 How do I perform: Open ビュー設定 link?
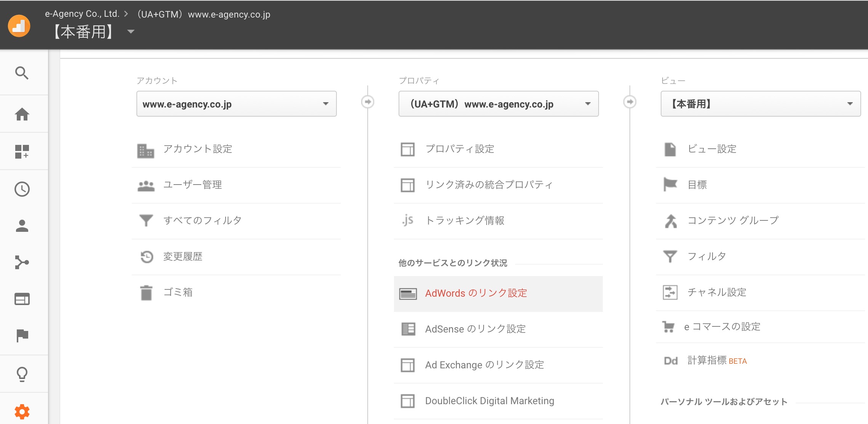coord(712,149)
